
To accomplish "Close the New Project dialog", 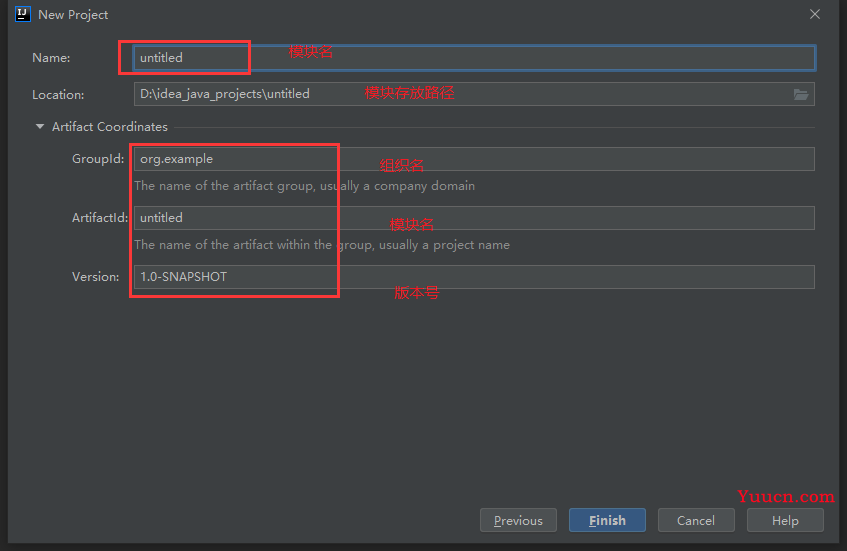I will (815, 14).
